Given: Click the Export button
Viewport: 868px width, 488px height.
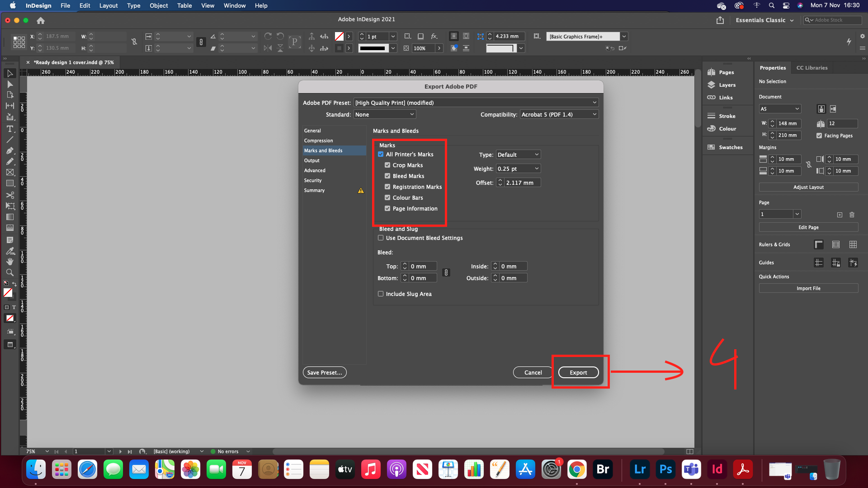Looking at the screenshot, I should coord(578,373).
